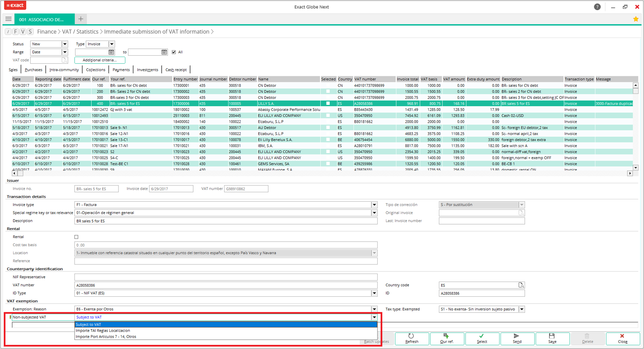The height and width of the screenshot is (349, 644).
Task: Click the slash shortcut breadcrumb key
Action: pyautogui.click(x=8, y=32)
